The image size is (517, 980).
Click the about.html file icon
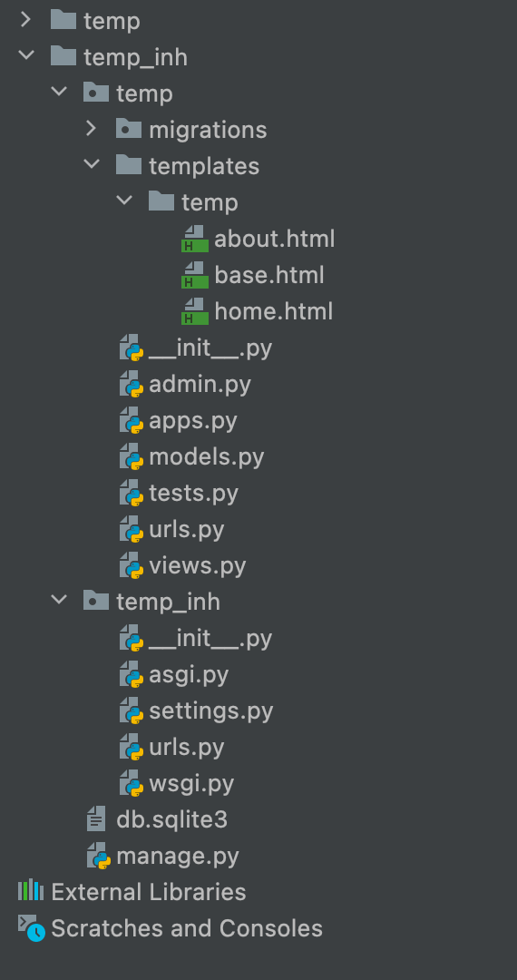pos(194,239)
